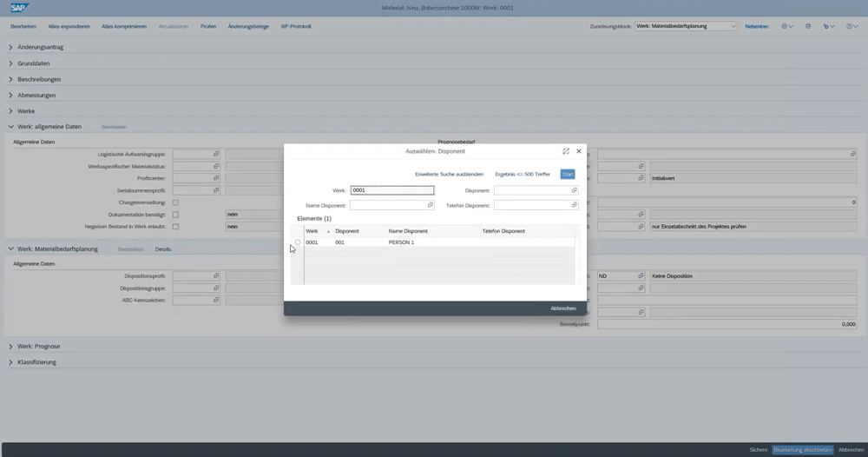Click Alles komprimieren in toolbar
Image resolution: width=868 pixels, height=457 pixels.
(x=124, y=26)
